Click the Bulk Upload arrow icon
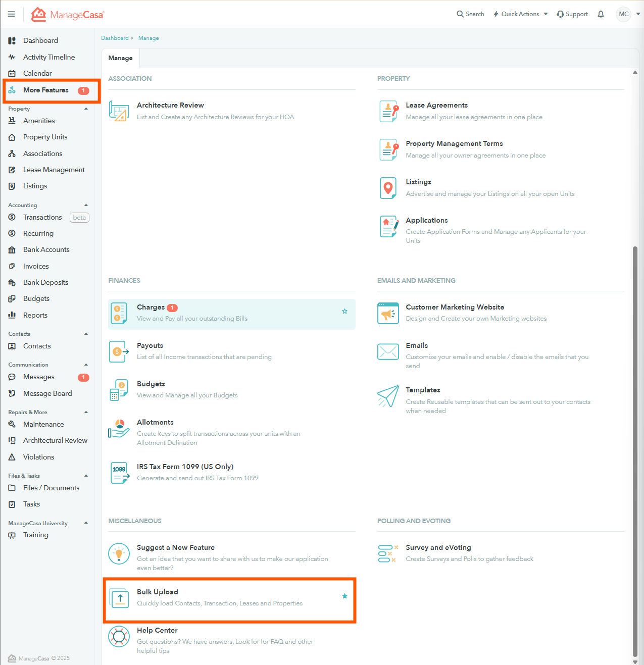The image size is (644, 665). pos(120,598)
